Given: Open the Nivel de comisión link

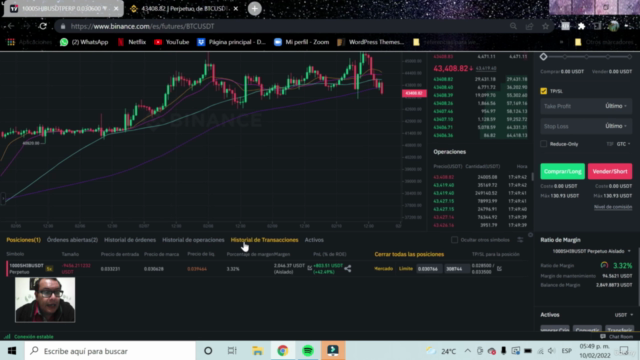Looking at the screenshot, I should (613, 207).
